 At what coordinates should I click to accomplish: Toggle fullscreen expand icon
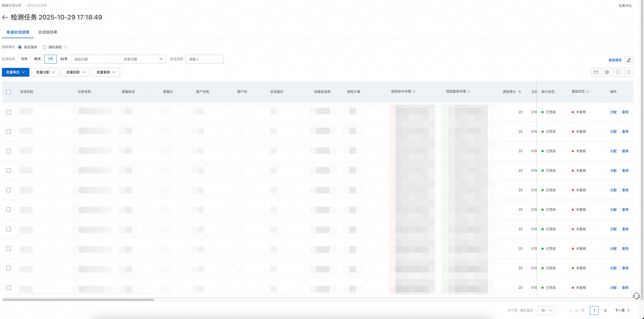629,72
